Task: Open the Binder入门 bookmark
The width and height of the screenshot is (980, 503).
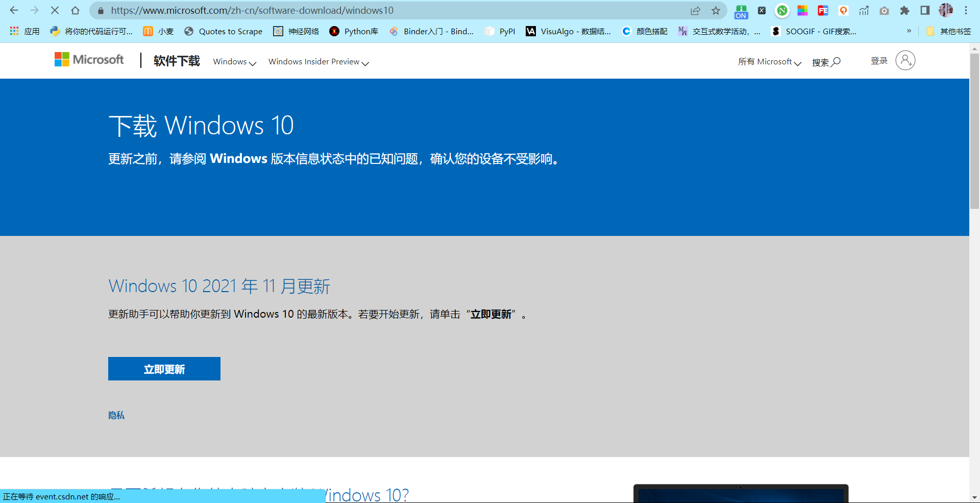Action: coord(431,31)
